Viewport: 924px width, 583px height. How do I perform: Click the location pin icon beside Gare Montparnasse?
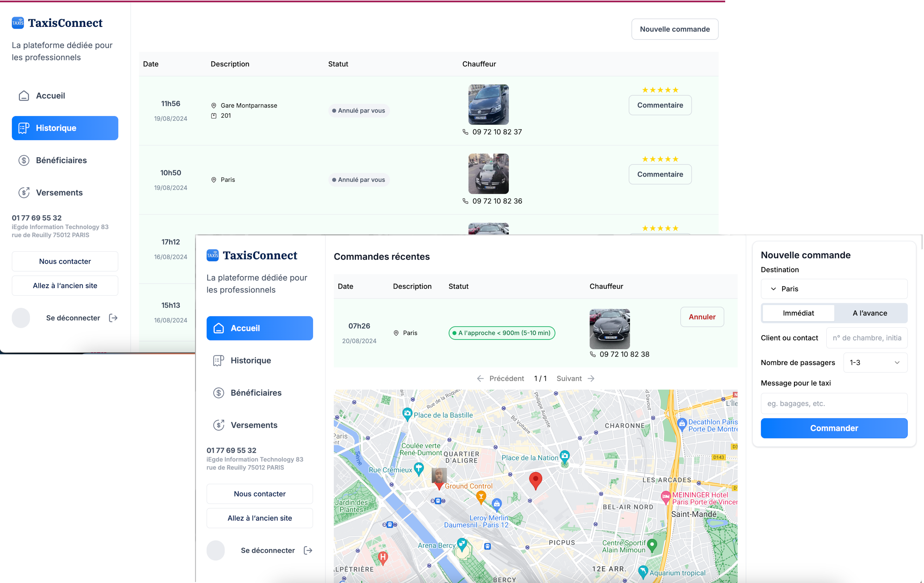pyautogui.click(x=214, y=105)
